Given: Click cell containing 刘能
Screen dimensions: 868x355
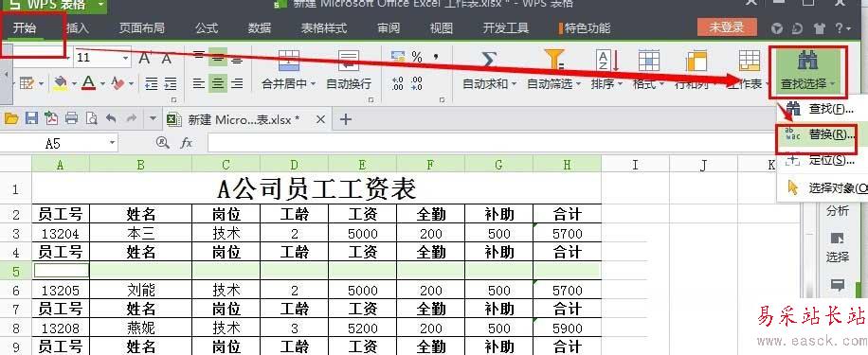Looking at the screenshot, I should (x=140, y=290).
